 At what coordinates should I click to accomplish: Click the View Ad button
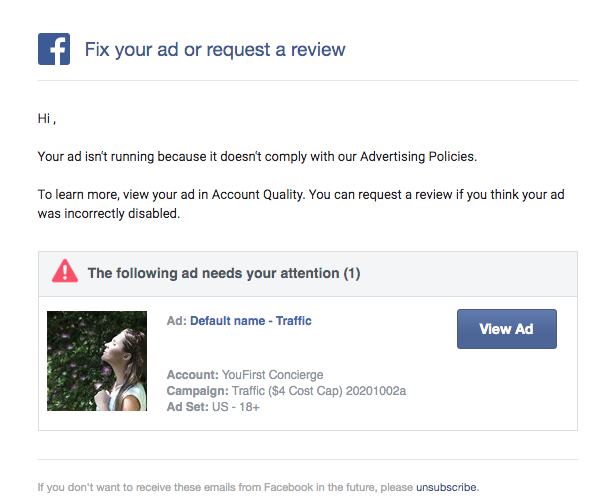pos(506,329)
